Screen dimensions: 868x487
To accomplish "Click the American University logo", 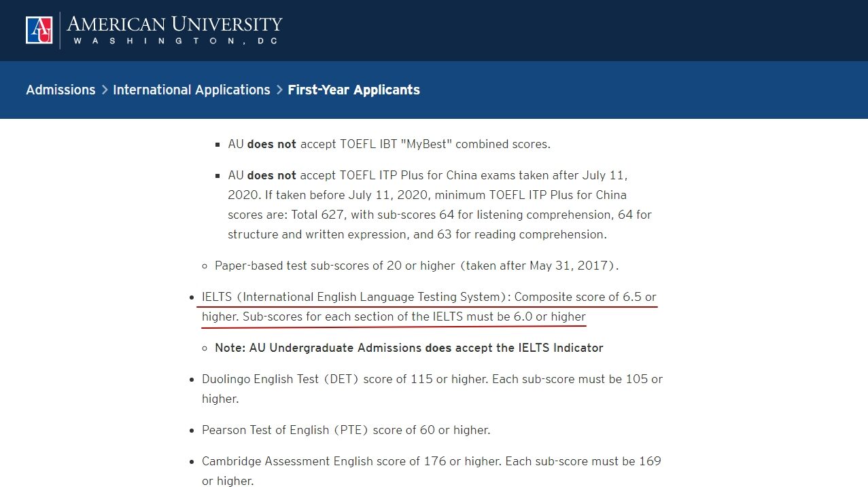I will [154, 30].
